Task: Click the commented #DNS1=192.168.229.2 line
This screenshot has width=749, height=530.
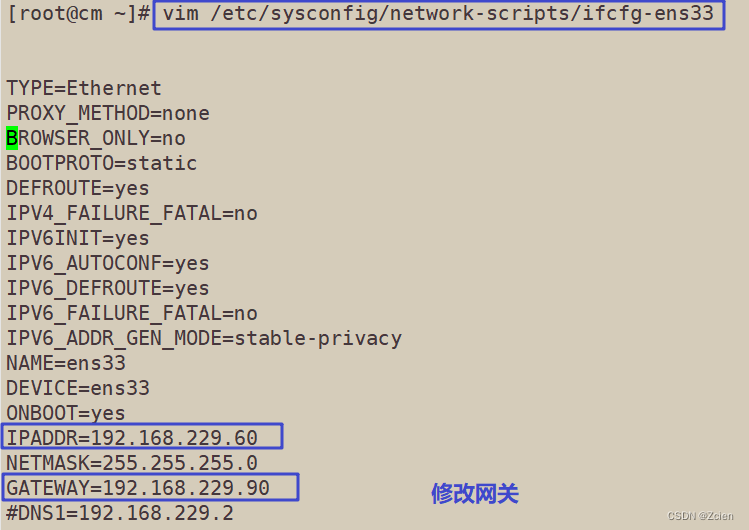Action: pos(120,513)
